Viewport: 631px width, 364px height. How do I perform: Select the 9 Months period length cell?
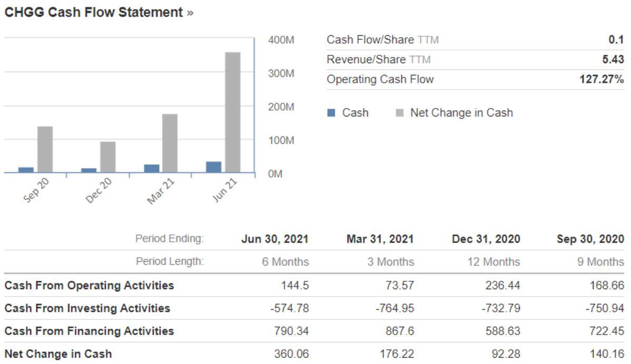pyautogui.click(x=601, y=262)
